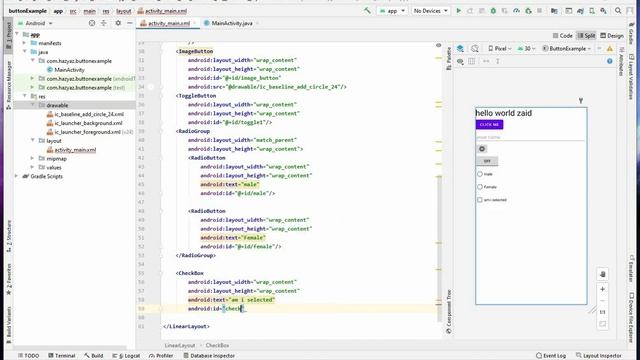Open Project panel gear settings

click(118, 23)
